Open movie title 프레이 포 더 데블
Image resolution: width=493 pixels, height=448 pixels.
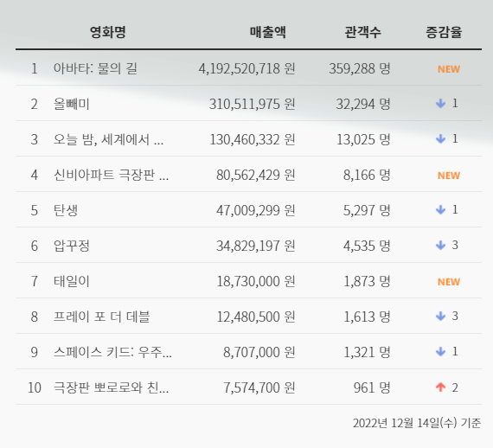pos(102,317)
